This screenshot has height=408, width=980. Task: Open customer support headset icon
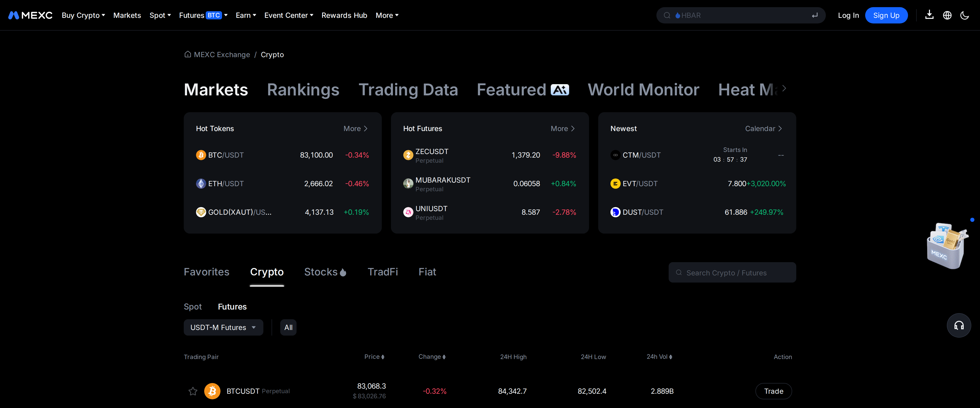959,325
